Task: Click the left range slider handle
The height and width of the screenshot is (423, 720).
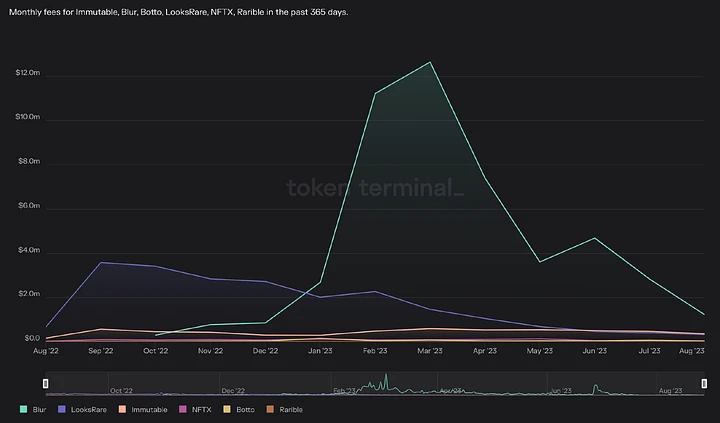Action: pos(45,383)
